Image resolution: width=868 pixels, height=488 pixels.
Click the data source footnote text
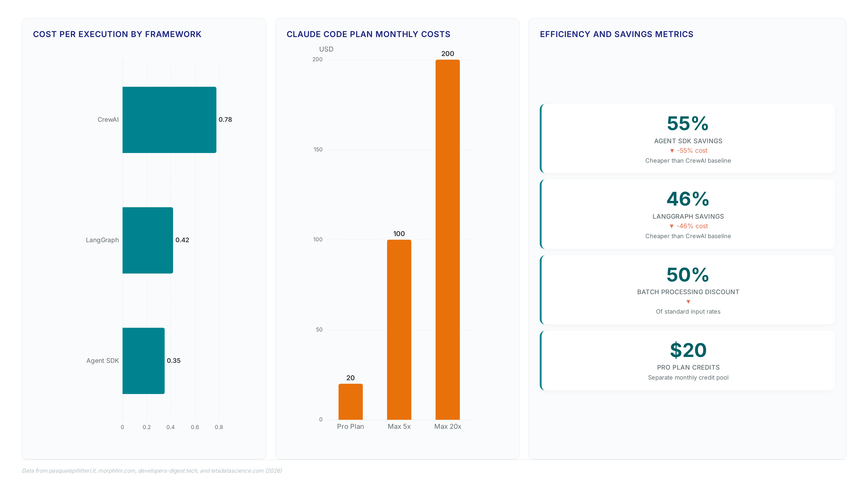click(152, 471)
